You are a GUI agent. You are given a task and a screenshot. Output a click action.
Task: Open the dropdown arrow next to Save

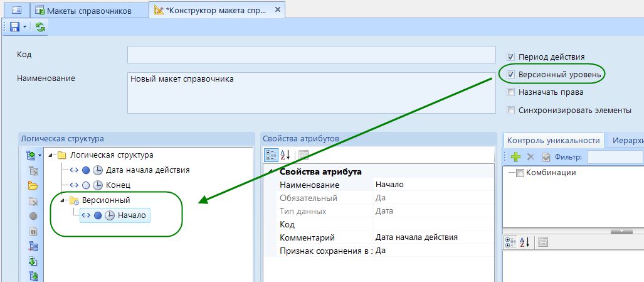(24, 26)
